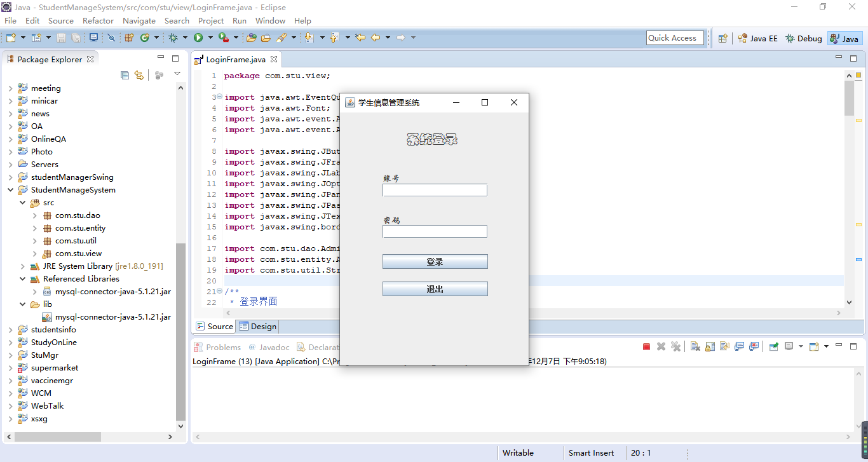Toggle Show Console on standard error change
The image size is (868, 462).
(754, 346)
